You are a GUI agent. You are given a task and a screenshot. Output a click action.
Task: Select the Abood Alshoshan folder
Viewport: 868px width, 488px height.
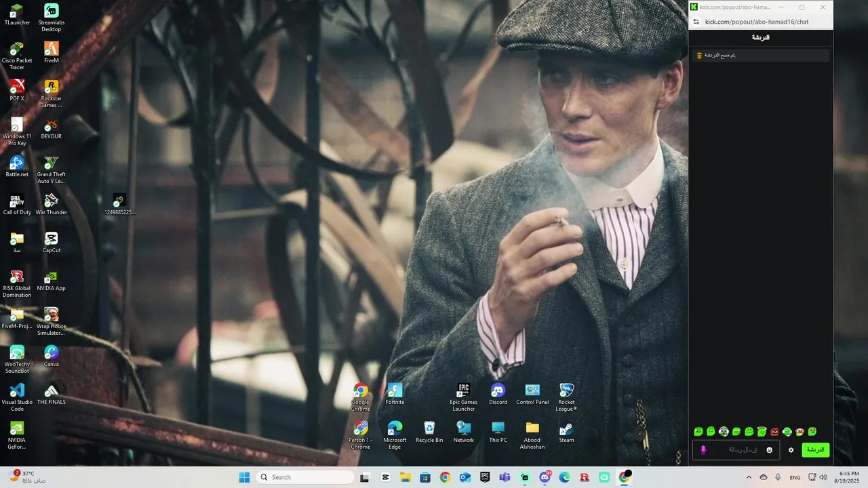pos(532,436)
